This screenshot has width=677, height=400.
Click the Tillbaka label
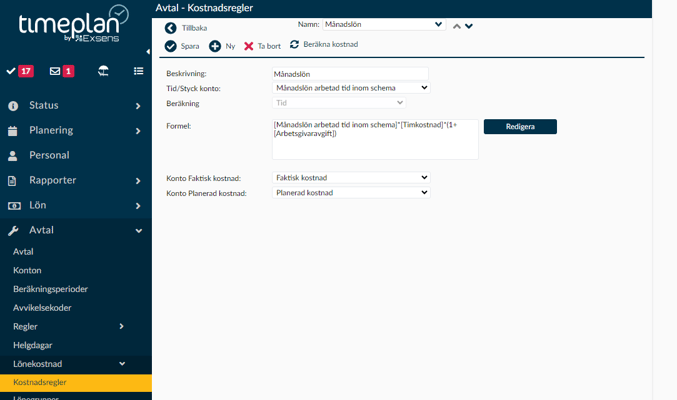(194, 28)
